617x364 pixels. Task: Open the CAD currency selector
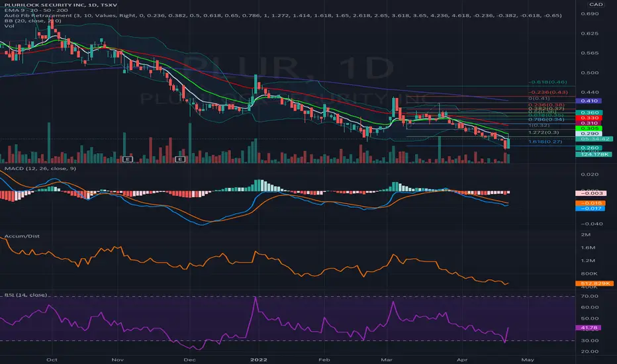596,5
